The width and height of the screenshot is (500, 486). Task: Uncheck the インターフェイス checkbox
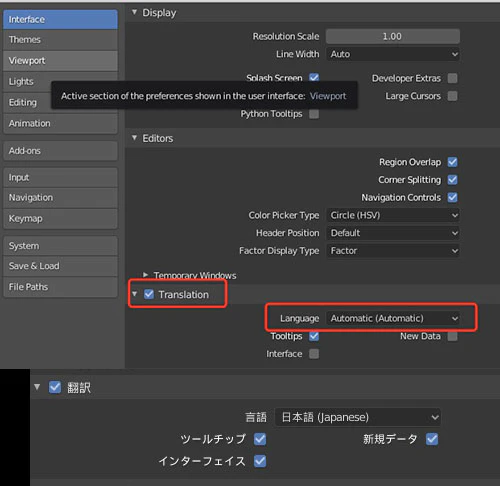coord(260,461)
